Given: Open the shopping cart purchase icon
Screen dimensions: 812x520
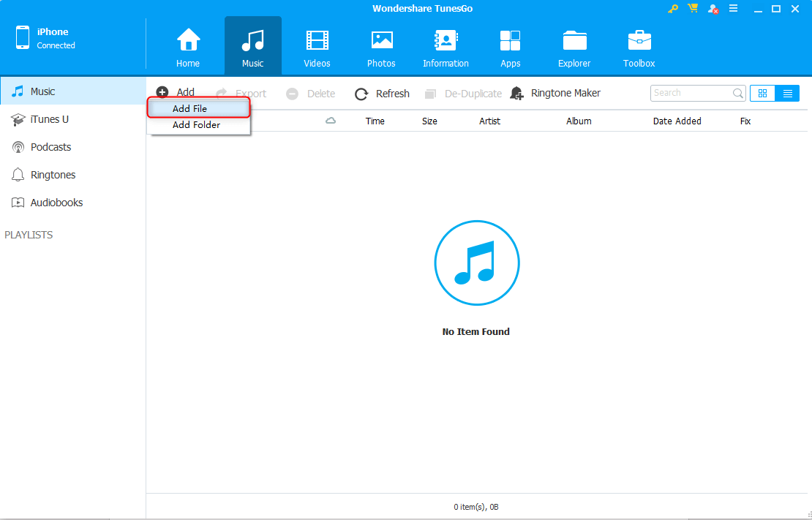Looking at the screenshot, I should 692,8.
